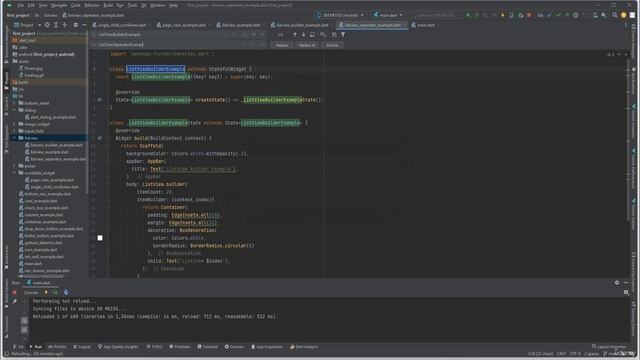Click Expand All icon in Project panel

tap(56, 25)
